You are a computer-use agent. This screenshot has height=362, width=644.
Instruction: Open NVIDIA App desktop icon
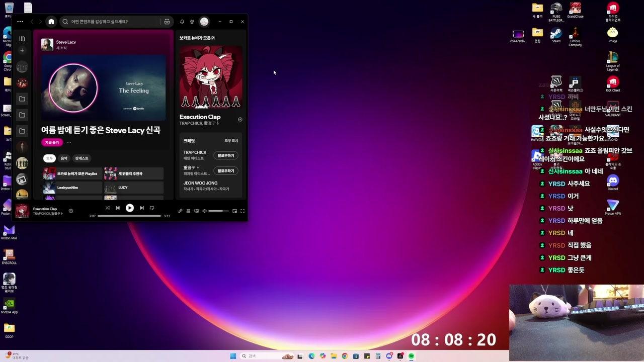point(9,306)
